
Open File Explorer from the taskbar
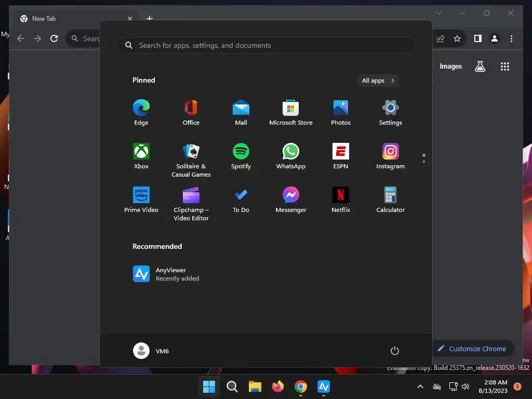pos(255,387)
